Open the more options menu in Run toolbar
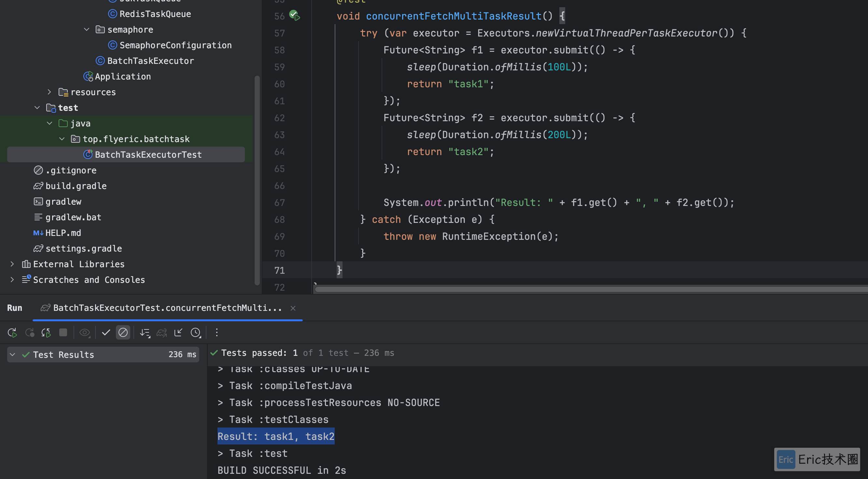868x479 pixels. (217, 333)
